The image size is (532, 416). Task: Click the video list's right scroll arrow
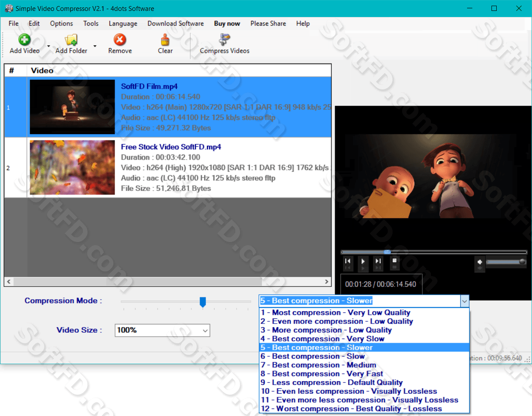(327, 282)
